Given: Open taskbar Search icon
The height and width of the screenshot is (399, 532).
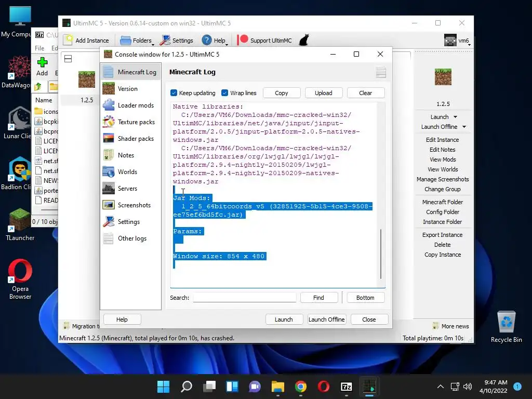Looking at the screenshot, I should pos(187,387).
